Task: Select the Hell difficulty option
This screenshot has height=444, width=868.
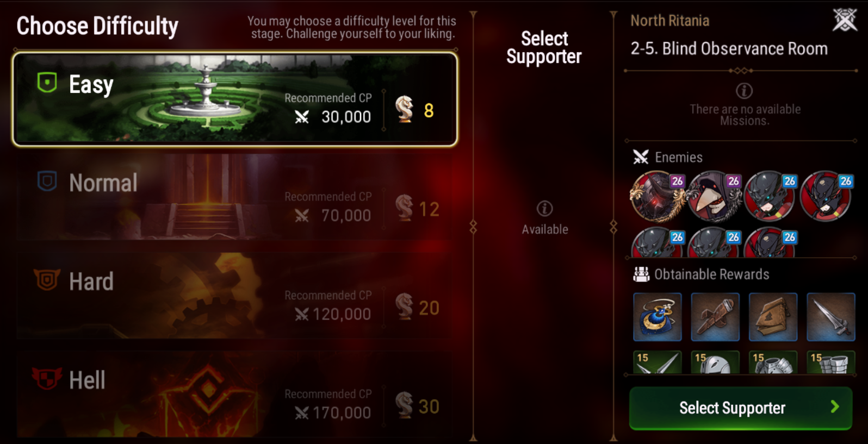Action: pyautogui.click(x=235, y=394)
